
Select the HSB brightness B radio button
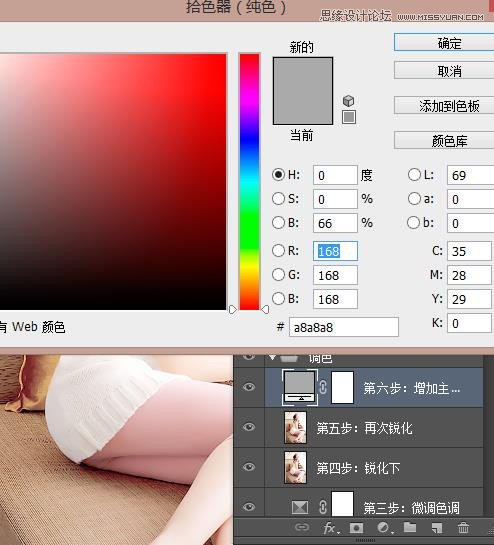coord(278,222)
